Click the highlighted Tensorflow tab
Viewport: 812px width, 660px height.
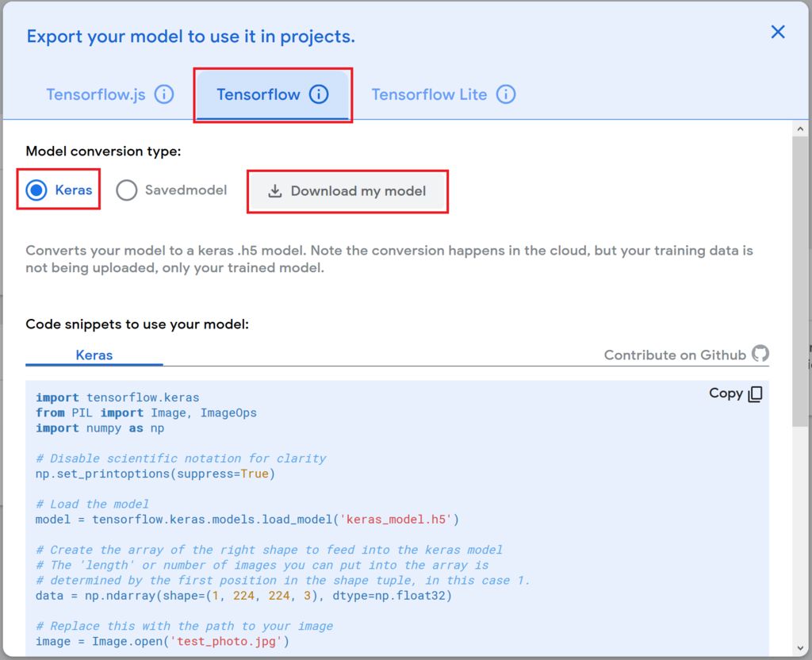point(273,94)
